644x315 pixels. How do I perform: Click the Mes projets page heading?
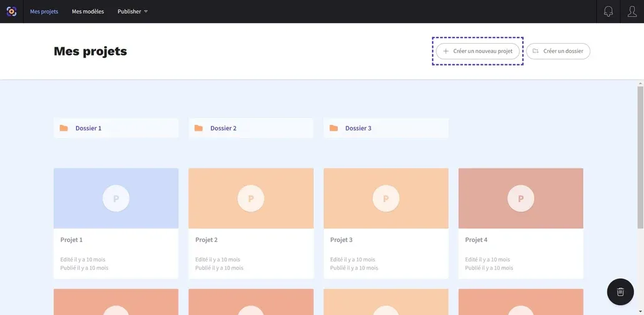[90, 51]
